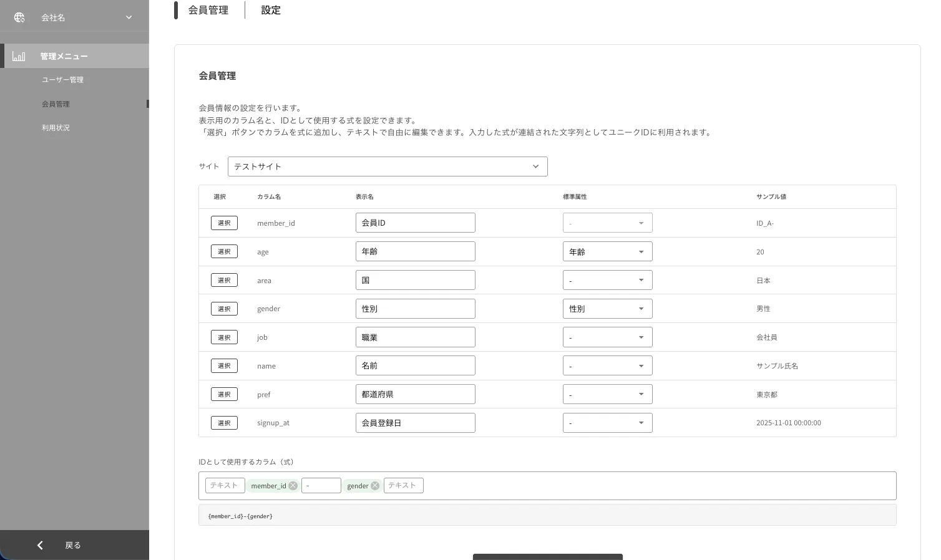Click 選択 button for name row
Viewport: 941px width, 560px height.
coord(224,365)
